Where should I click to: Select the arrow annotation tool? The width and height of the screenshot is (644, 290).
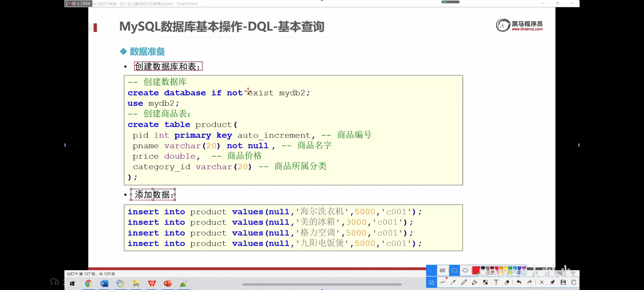click(x=453, y=282)
